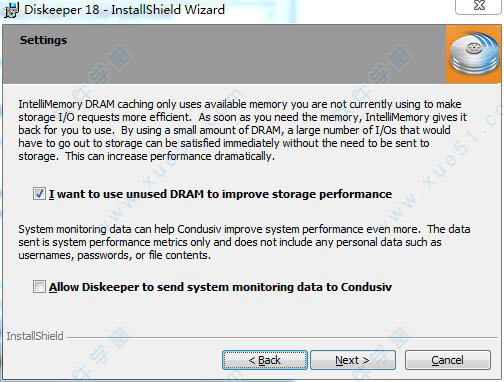Click the Diskeeper disk logo in the header
This screenshot has width=504, height=382.
[473, 55]
